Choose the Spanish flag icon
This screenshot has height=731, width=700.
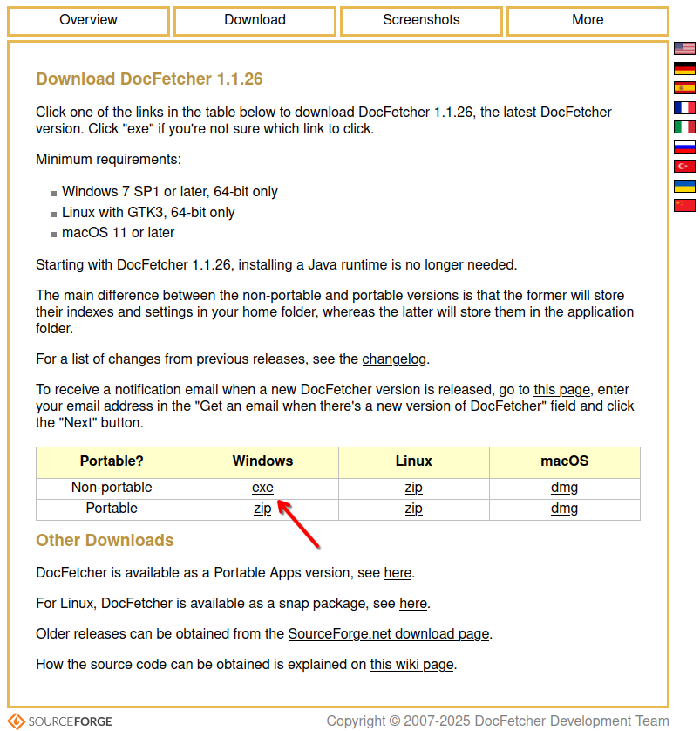pyautogui.click(x=684, y=87)
